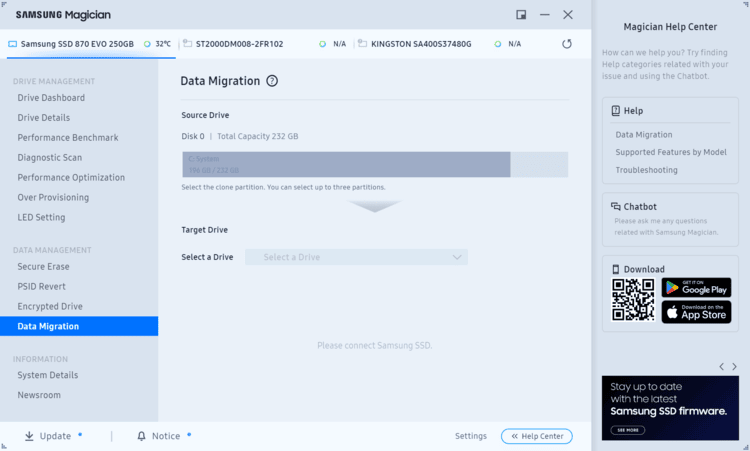Click the Download phone icon
750x451 pixels.
[616, 269]
